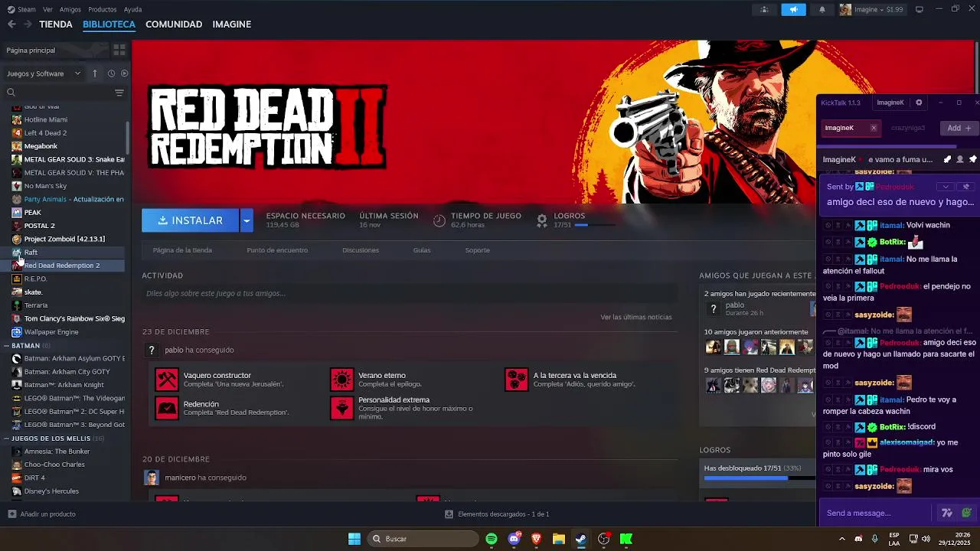Open the Amigos menu
This screenshot has height=551, width=980.
coord(70,9)
